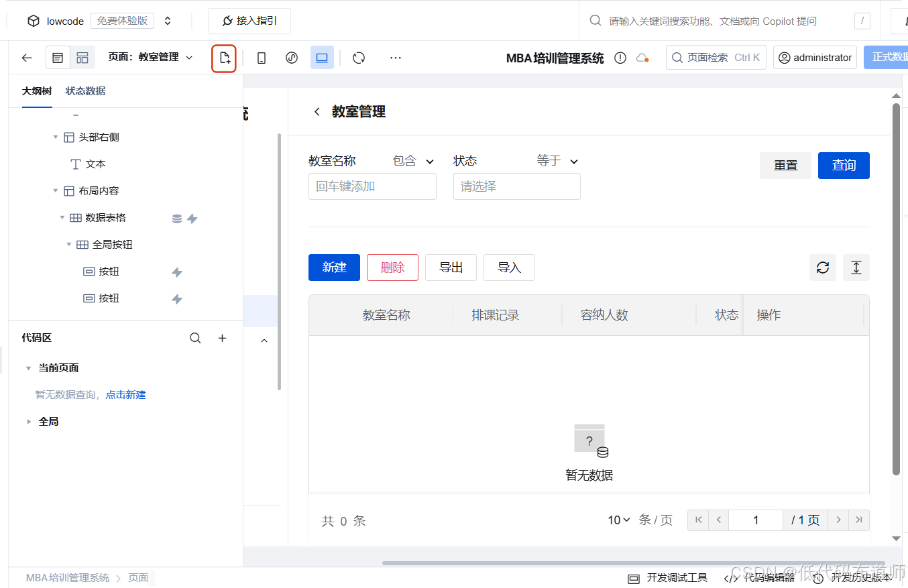Click the new page creation icon

click(x=224, y=58)
